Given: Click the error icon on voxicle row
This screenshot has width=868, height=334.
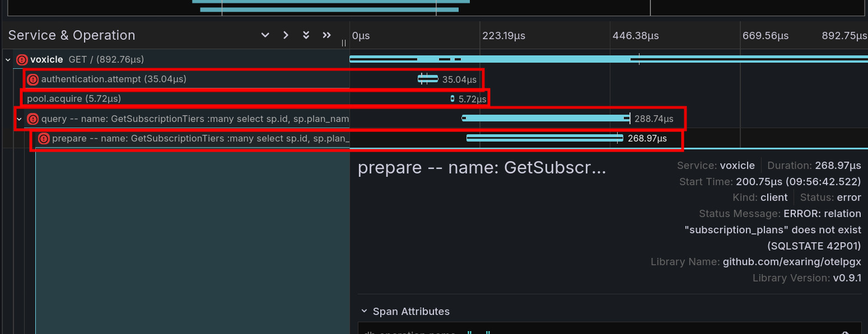Looking at the screenshot, I should click(x=22, y=60).
